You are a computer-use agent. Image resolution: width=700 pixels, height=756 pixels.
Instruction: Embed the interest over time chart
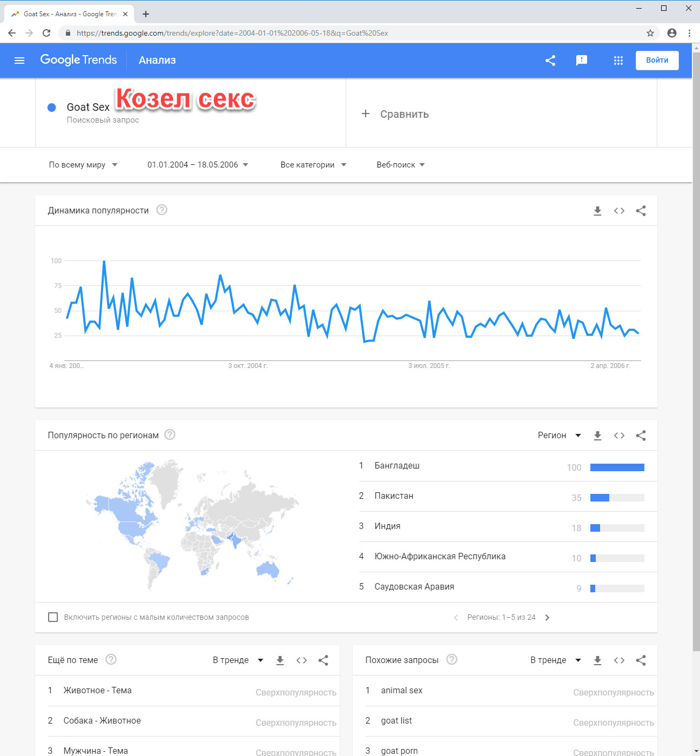coord(619,211)
